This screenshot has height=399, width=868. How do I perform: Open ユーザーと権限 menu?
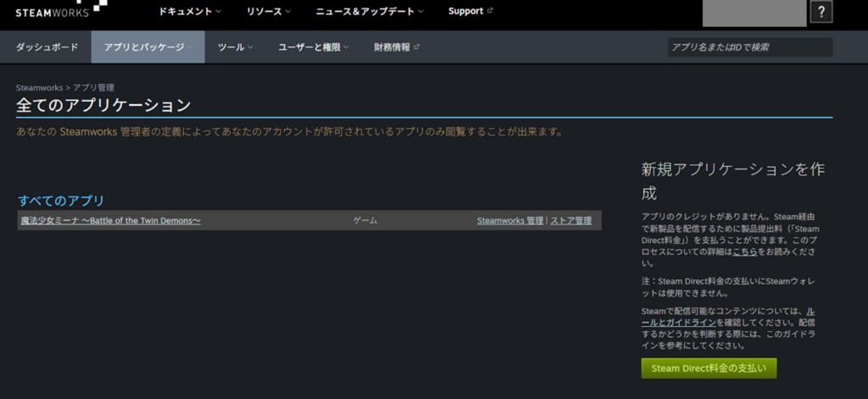[313, 47]
